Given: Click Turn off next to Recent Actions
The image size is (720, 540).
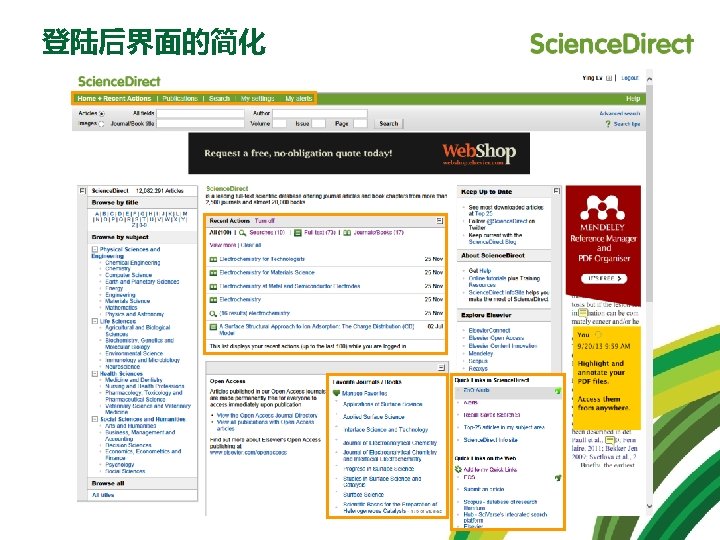Looking at the screenshot, I should coord(264,221).
